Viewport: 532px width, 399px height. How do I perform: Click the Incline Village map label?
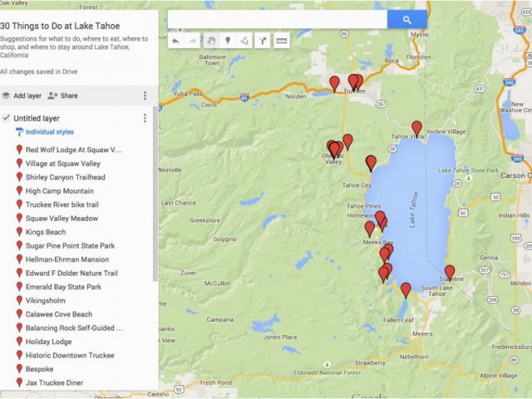(446, 131)
